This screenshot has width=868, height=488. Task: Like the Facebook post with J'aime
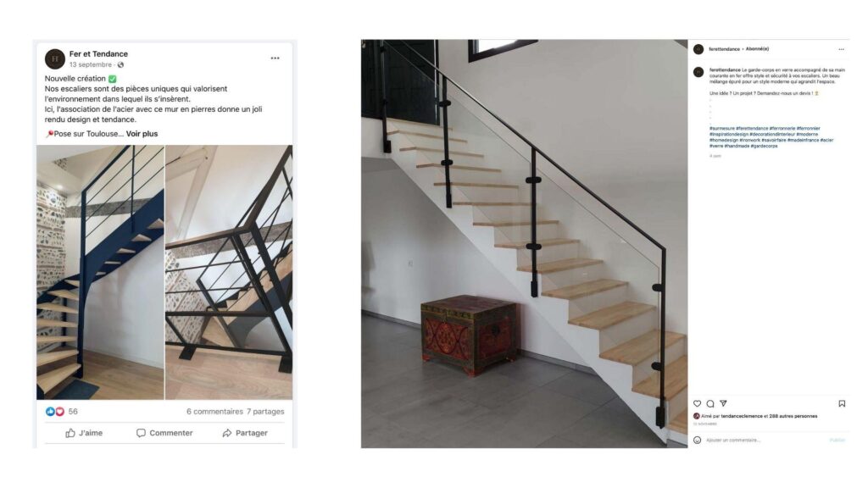click(84, 433)
